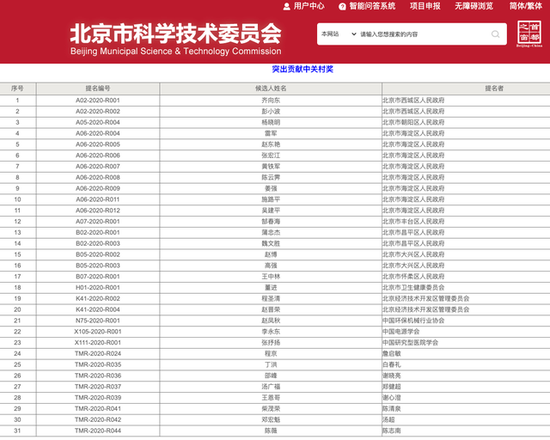Select nomination code A06-2020-R007

(98, 166)
